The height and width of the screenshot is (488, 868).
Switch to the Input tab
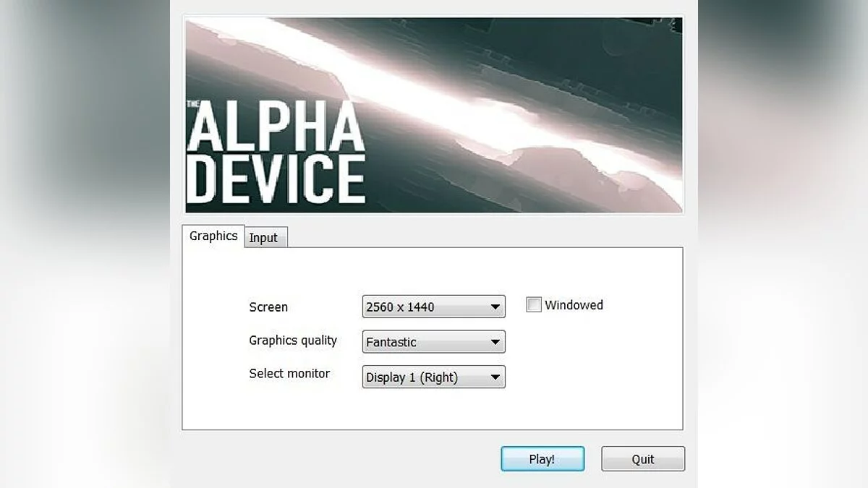pos(265,237)
